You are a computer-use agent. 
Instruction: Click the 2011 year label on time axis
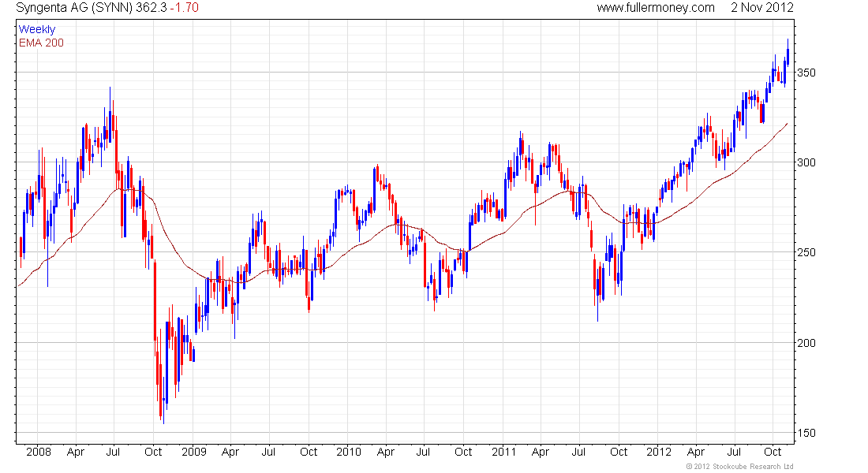(503, 452)
